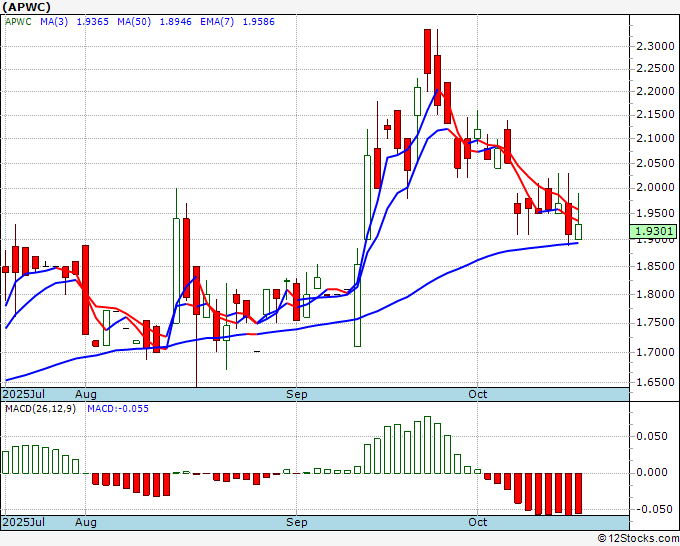Click the 2.0500 price axis label
Screen dimensions: 680x546
(x=655, y=163)
